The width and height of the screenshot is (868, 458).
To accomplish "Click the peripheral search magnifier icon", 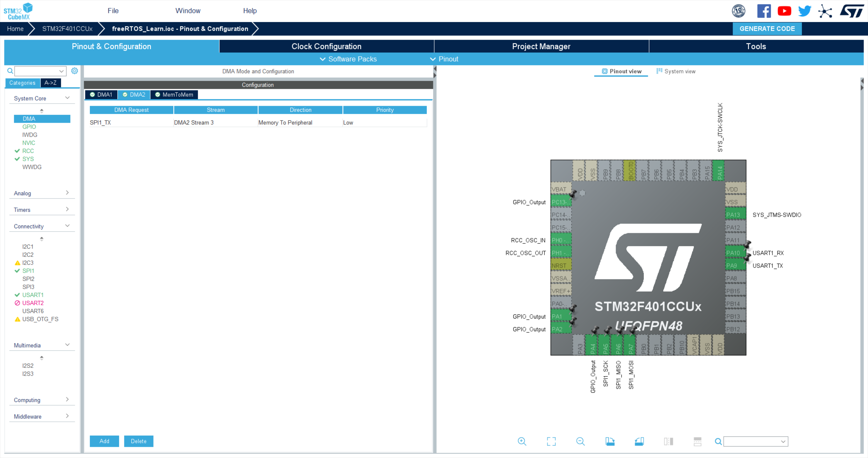I will [x=10, y=71].
